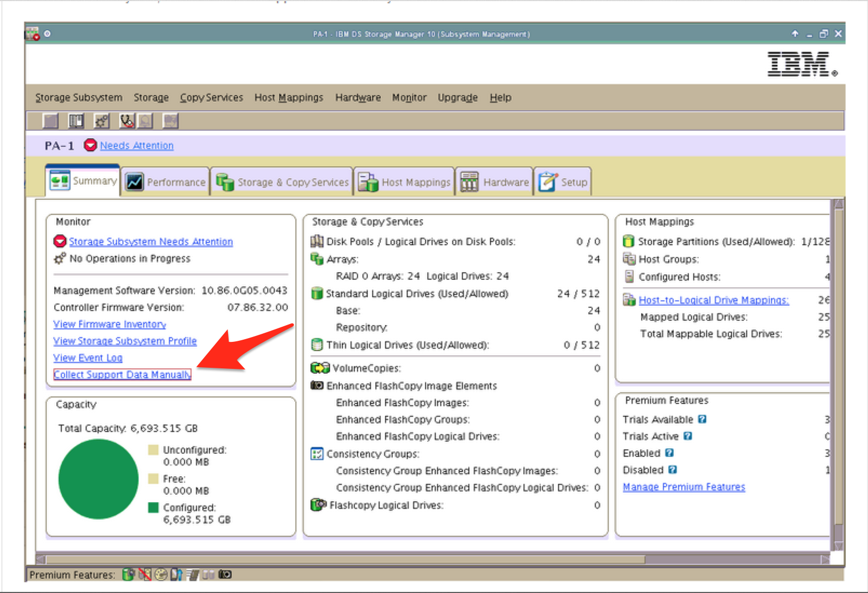Click Configured Hosts server icon

point(629,277)
